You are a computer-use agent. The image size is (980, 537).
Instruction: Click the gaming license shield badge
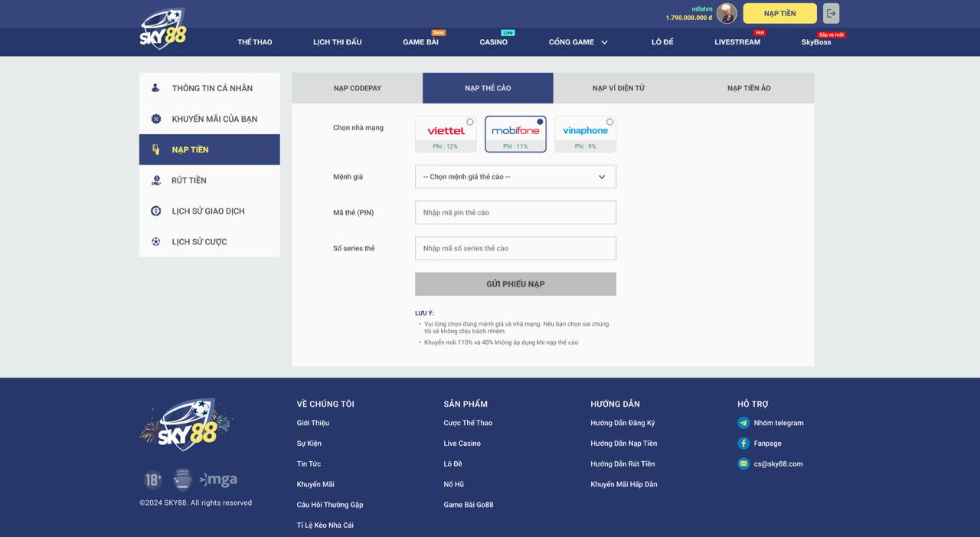point(182,480)
